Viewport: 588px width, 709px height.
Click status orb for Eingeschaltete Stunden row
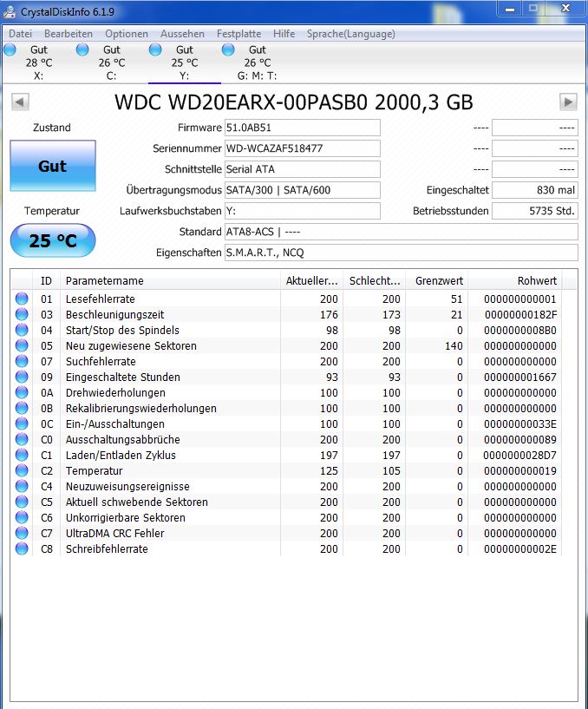pos(22,377)
